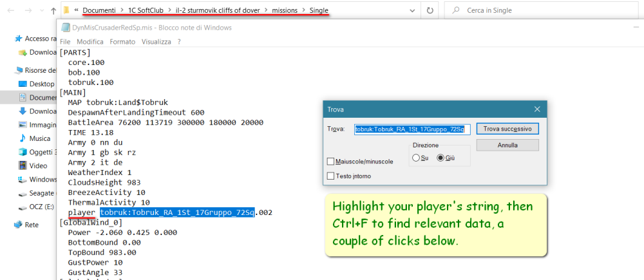Go up one folder level arrow
644x280 pixels.
53,11
